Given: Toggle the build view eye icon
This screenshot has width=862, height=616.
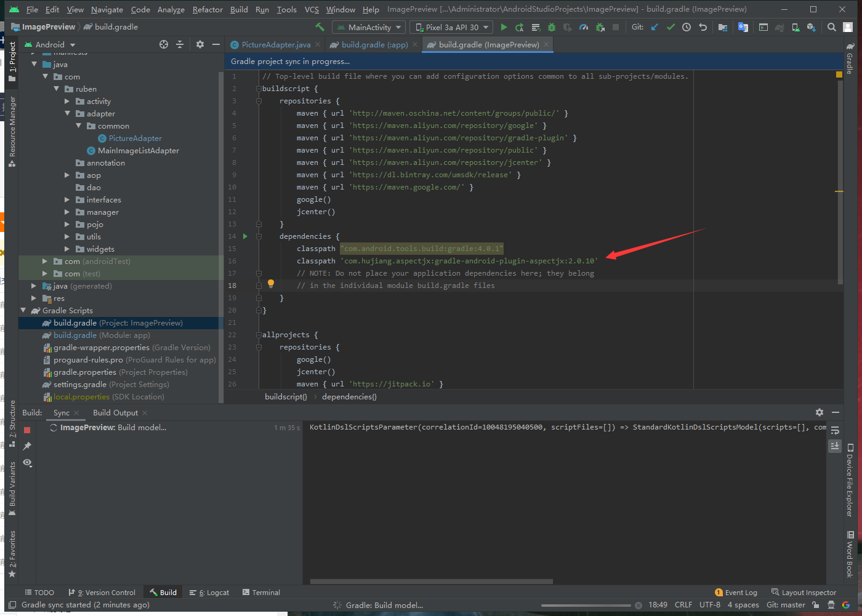Looking at the screenshot, I should coord(27,462).
